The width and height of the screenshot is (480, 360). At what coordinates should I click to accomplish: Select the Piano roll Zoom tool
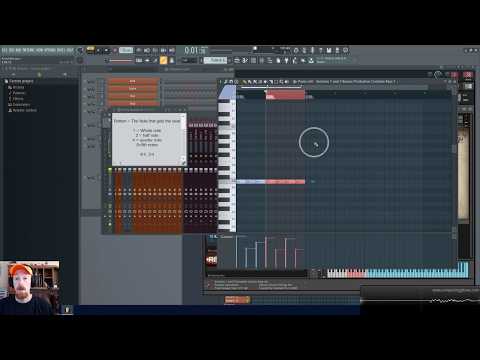[281, 82]
